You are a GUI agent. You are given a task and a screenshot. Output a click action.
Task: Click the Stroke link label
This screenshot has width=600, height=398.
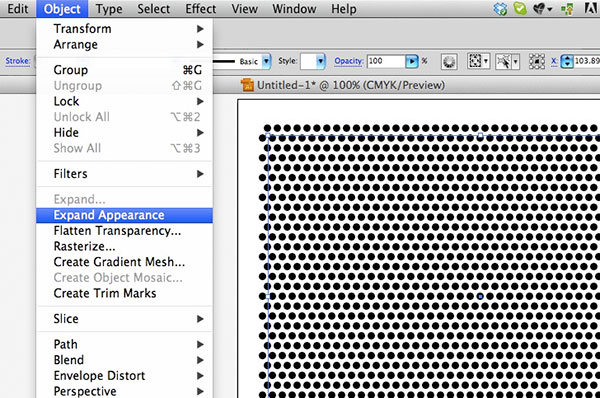pyautogui.click(x=18, y=61)
